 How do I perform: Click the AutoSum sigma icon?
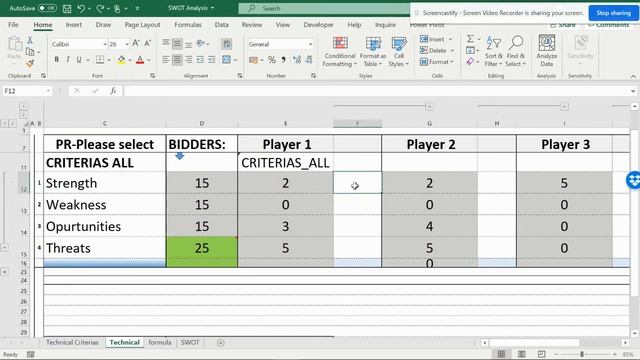tap(470, 39)
